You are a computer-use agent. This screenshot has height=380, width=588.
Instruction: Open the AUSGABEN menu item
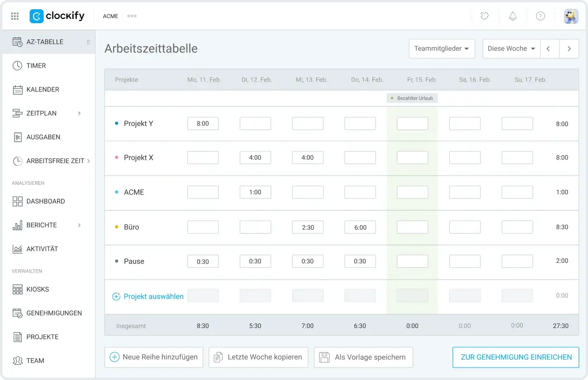49,137
